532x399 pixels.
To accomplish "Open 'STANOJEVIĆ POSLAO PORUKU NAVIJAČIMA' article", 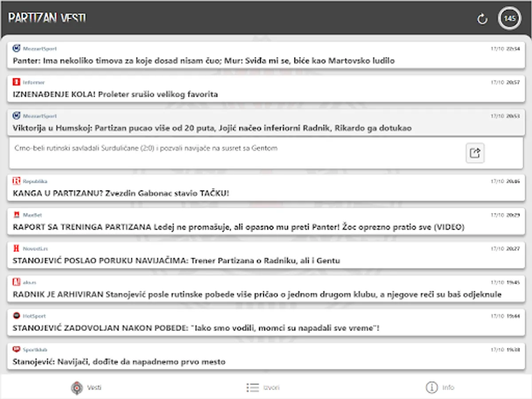I will (x=266, y=255).
